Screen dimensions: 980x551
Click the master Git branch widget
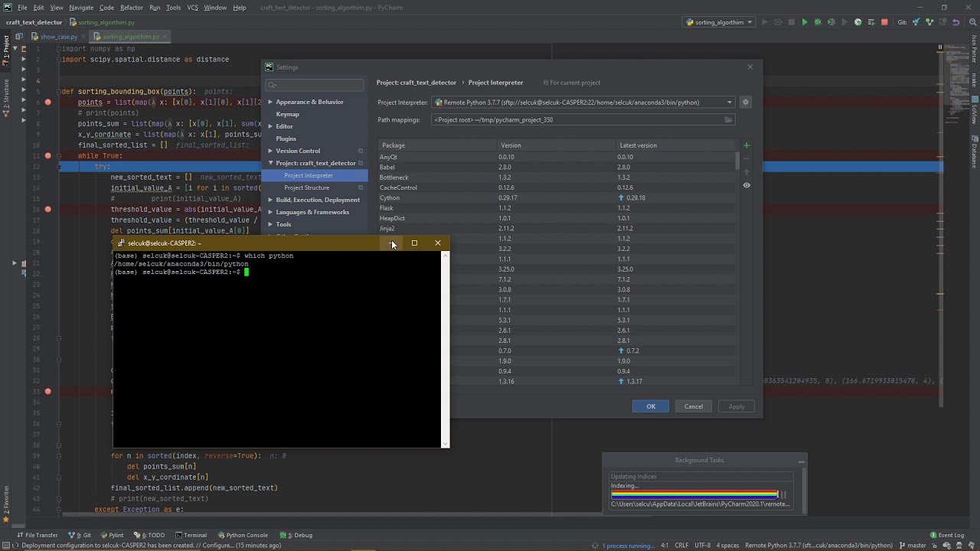[912, 546]
